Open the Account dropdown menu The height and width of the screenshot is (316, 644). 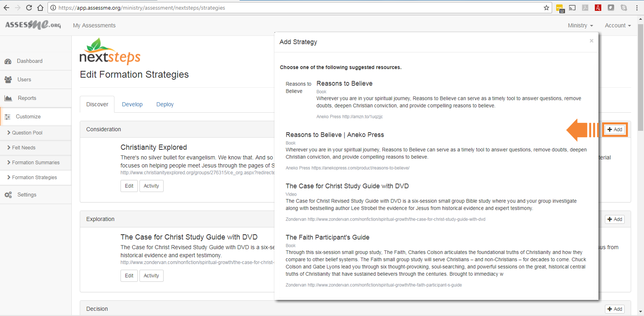618,25
